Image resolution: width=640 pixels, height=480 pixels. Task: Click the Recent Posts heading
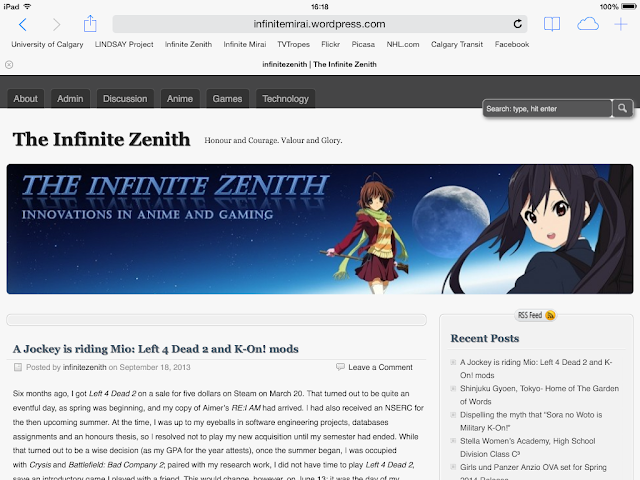485,338
